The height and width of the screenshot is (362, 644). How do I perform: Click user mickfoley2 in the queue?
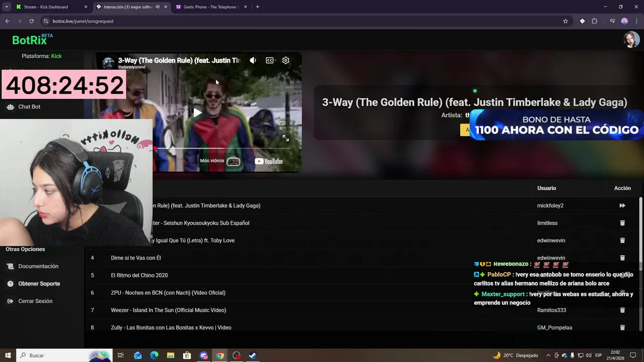(550, 206)
